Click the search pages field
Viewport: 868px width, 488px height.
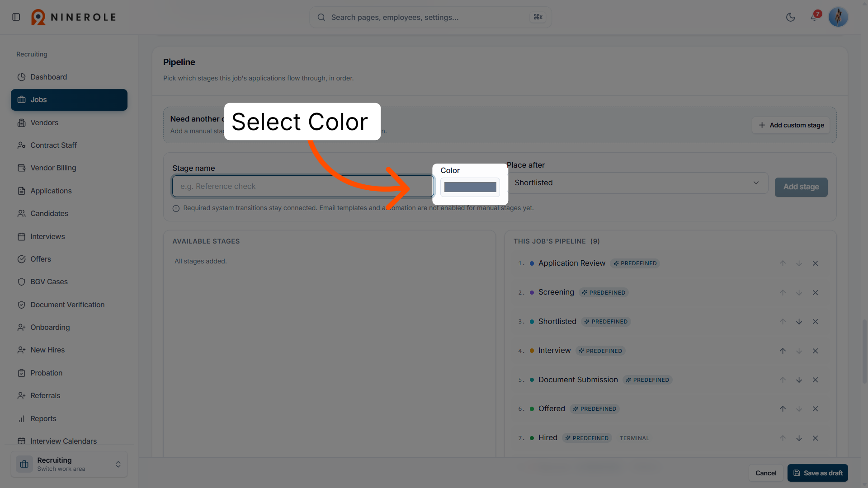point(430,17)
